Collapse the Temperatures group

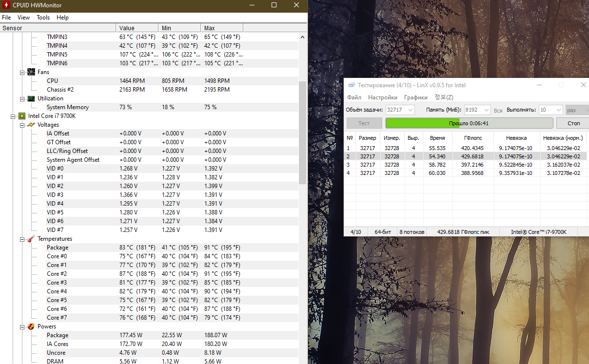point(22,239)
